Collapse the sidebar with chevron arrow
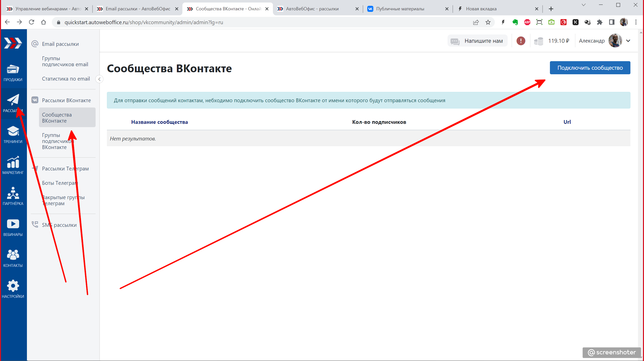Viewport: 644px width, 361px height. coord(99,79)
